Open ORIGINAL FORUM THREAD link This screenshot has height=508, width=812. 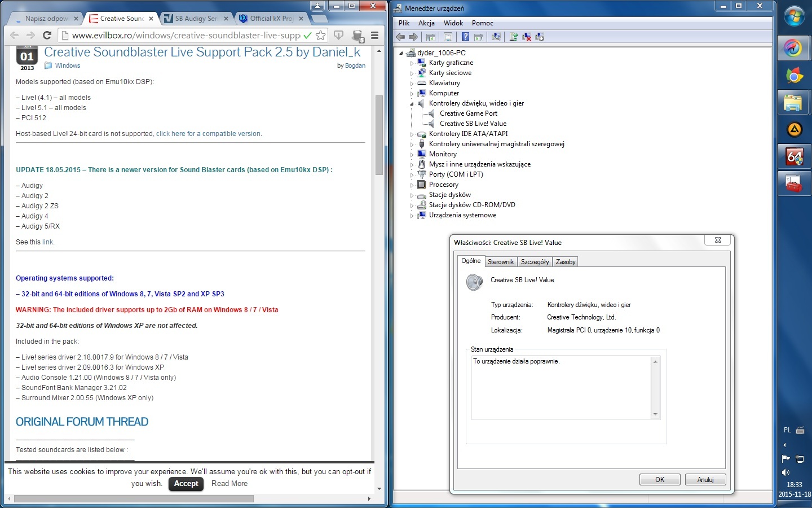click(82, 422)
